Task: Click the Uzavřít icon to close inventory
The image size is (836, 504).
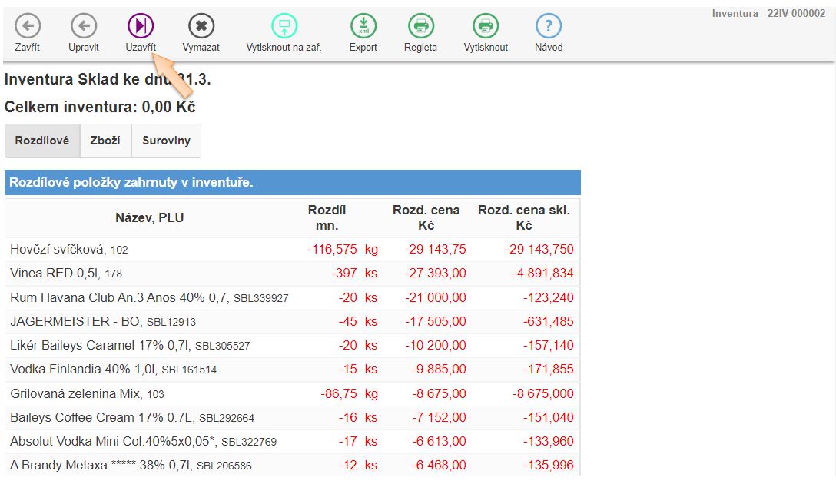Action: point(141,27)
